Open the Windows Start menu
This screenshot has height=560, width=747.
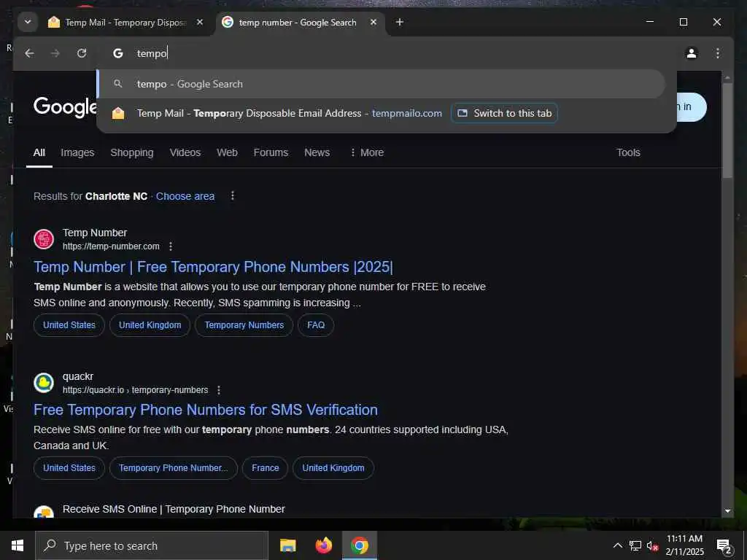click(18, 545)
